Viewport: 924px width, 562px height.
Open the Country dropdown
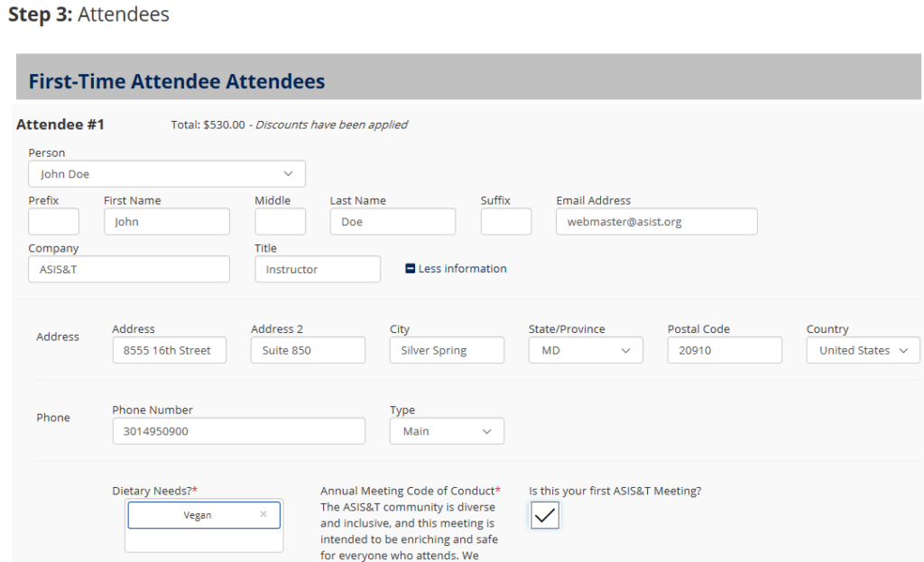863,350
